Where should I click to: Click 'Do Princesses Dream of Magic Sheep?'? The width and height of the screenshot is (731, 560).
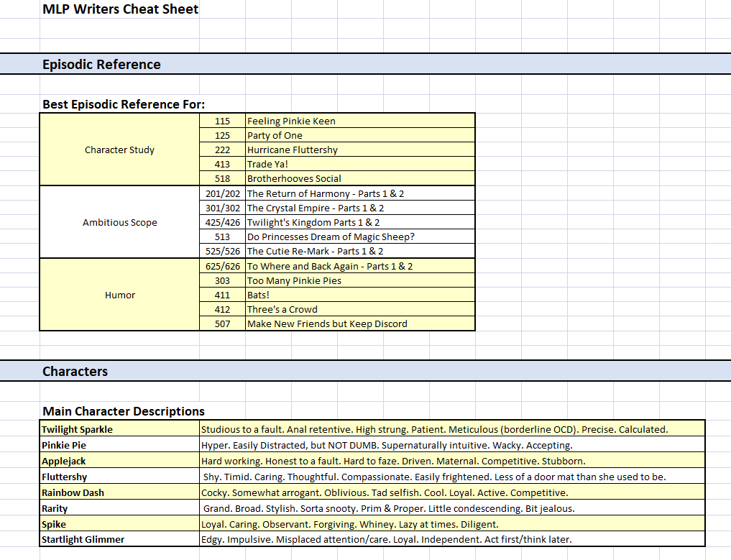point(360,237)
